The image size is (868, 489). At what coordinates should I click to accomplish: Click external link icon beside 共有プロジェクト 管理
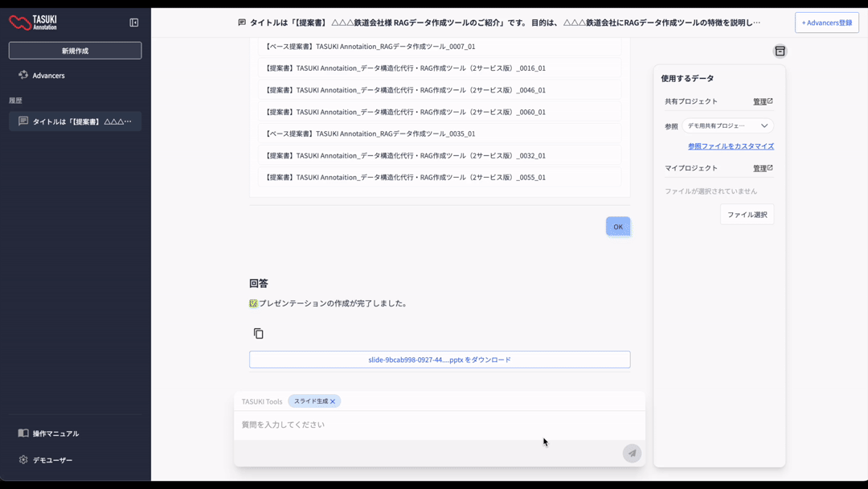770,101
